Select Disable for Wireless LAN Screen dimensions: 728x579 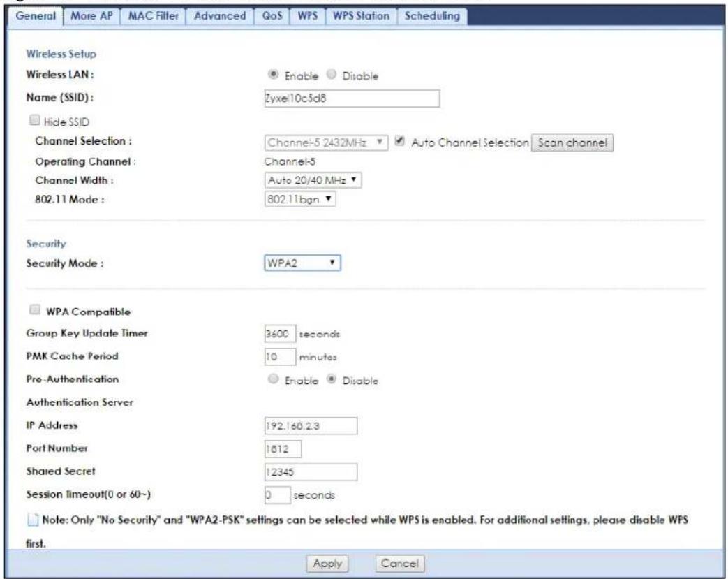pos(331,74)
